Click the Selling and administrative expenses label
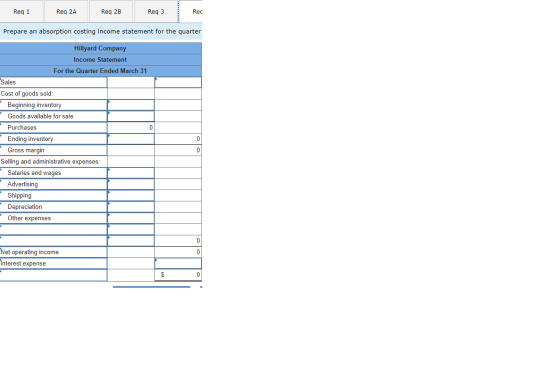Viewport: 560px width, 373px height. click(x=50, y=161)
